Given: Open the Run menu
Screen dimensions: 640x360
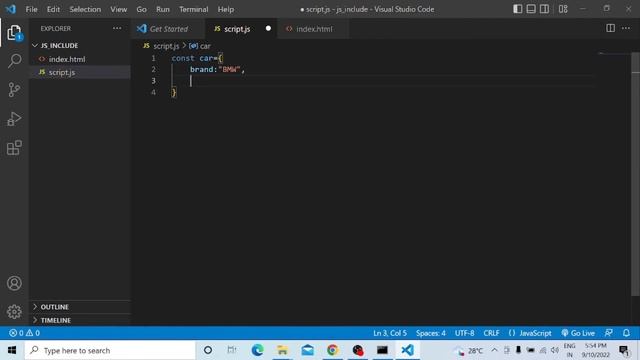Looking at the screenshot, I should pos(162,9).
